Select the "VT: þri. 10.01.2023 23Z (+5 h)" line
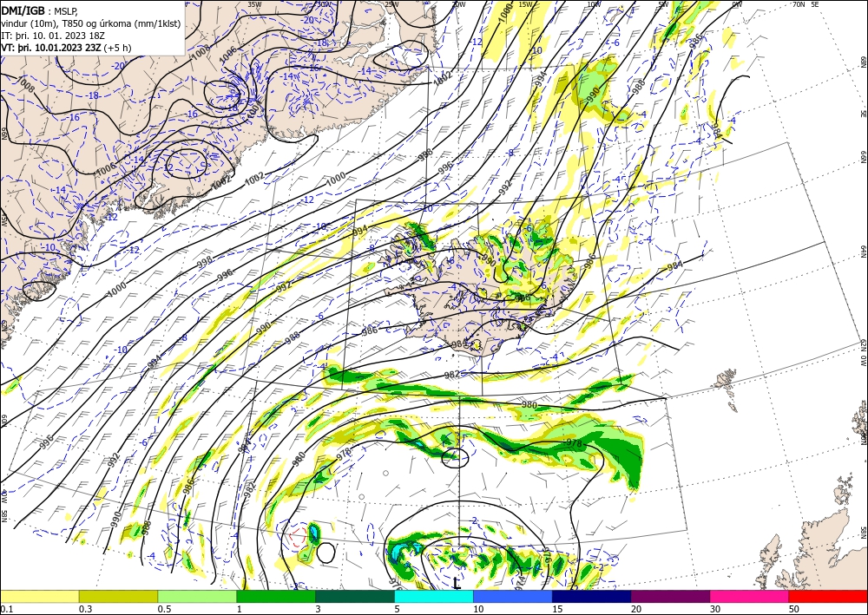This screenshot has width=868, height=615. [x=67, y=48]
